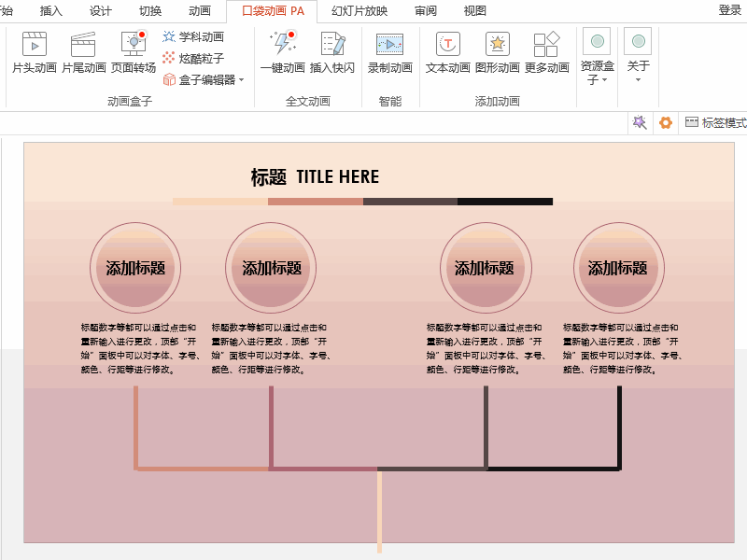Open the 审阅 ribbon tab
Screen dimensions: 747x560
pyautogui.click(x=426, y=10)
